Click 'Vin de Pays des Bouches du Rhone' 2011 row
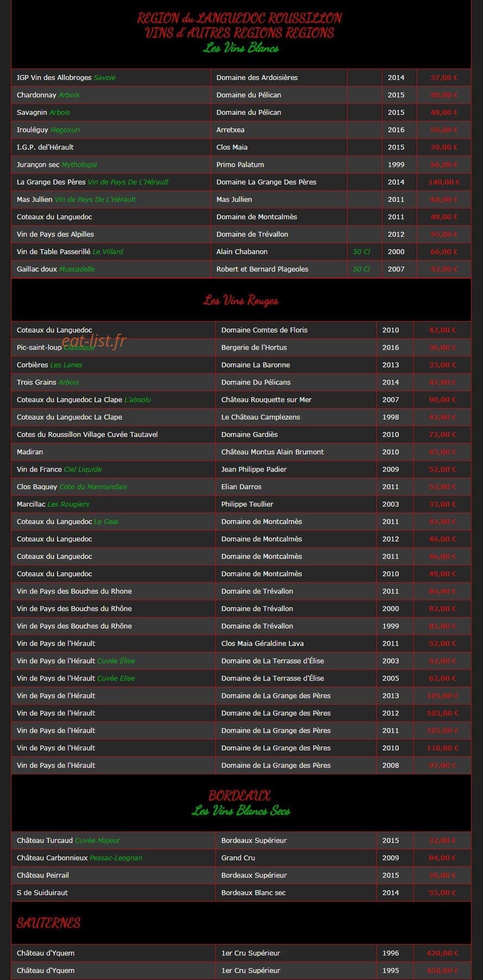 (241, 591)
